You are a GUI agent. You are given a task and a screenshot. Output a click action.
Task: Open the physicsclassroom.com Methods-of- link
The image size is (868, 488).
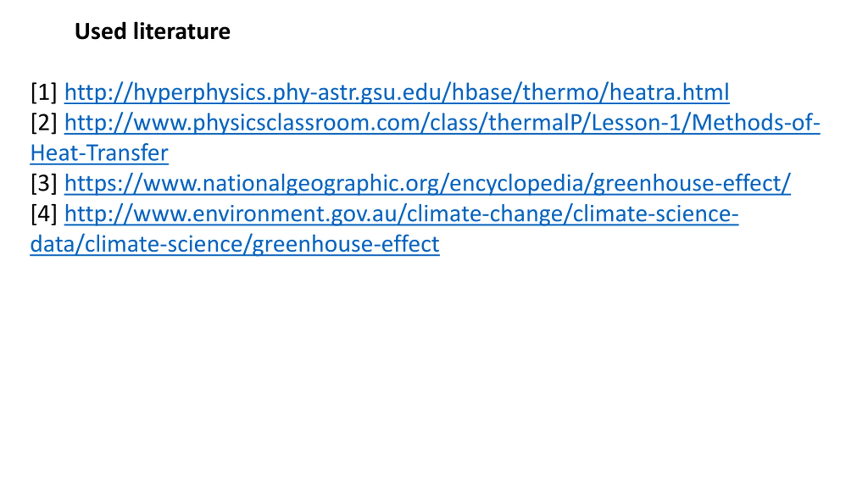(442, 123)
